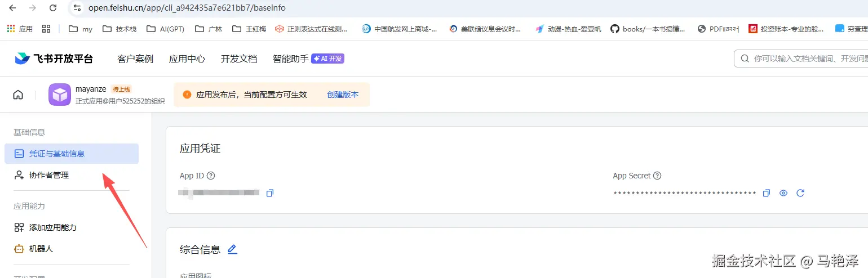The height and width of the screenshot is (278, 868).
Task: Open the 投资账本 bookmark
Action: pyautogui.click(x=786, y=29)
